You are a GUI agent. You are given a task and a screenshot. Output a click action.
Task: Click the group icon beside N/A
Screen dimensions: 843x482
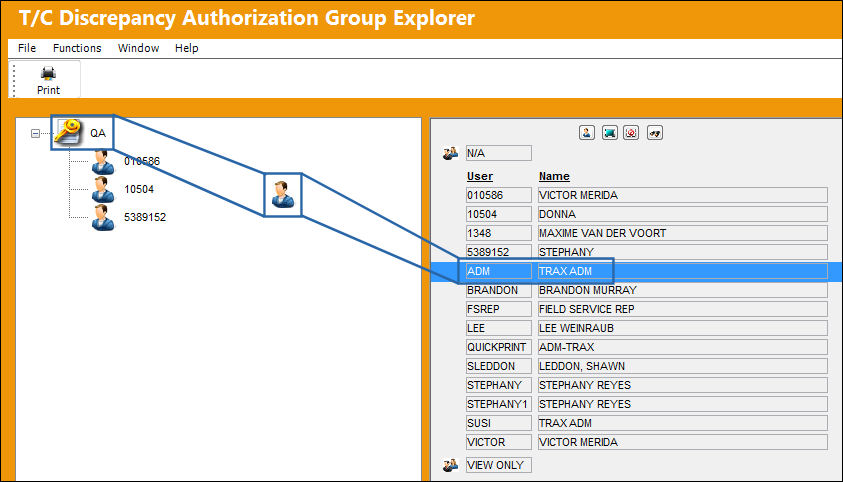450,154
